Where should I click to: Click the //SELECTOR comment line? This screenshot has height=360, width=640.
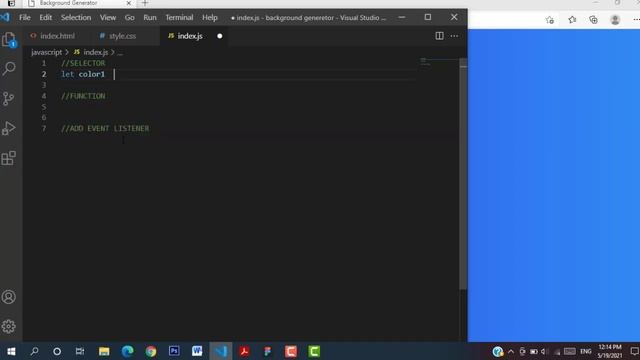tap(83, 63)
